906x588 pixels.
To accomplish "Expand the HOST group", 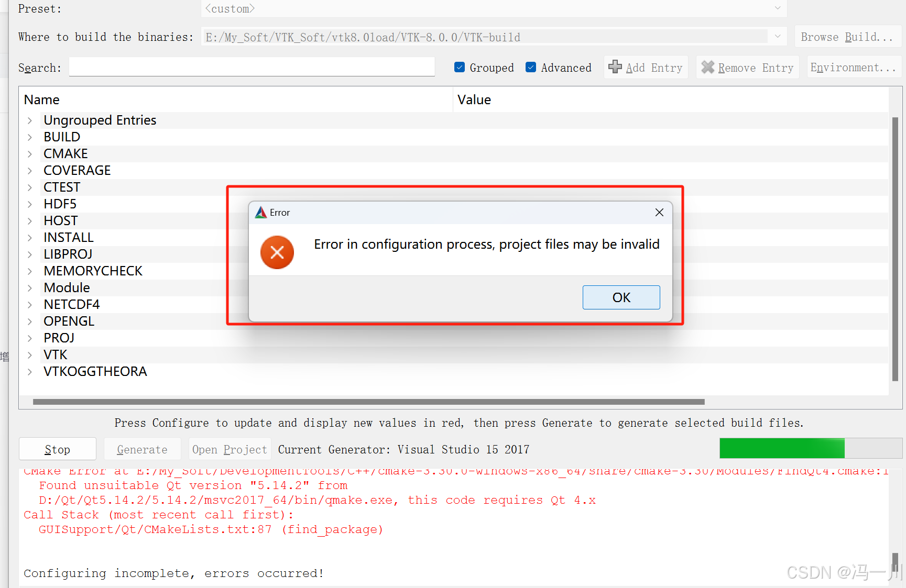I will point(30,221).
